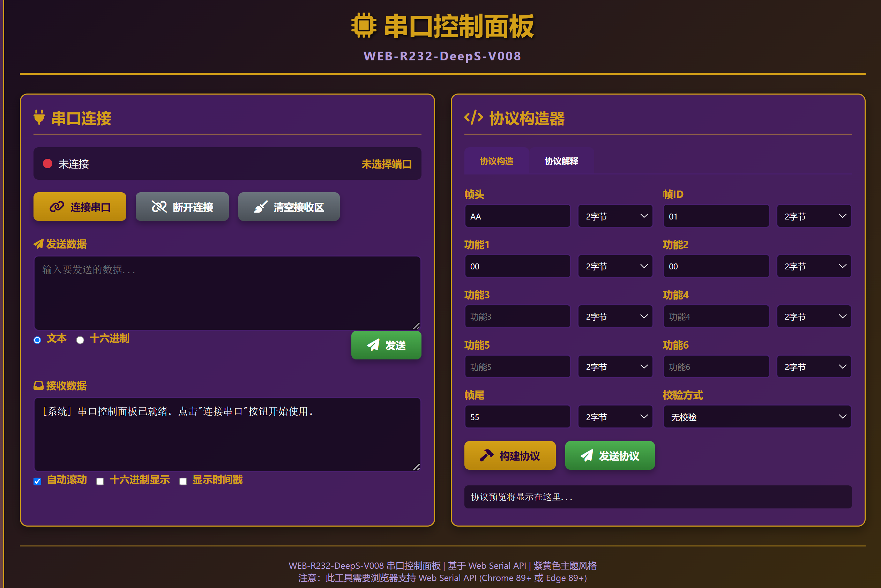Click the code brackets icon beside 协议构造器

pos(473,117)
